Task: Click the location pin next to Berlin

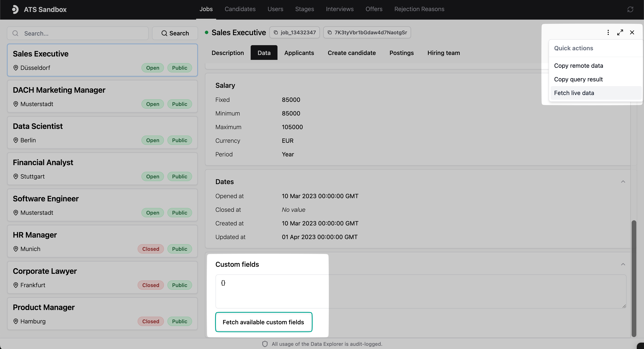Action: point(16,140)
